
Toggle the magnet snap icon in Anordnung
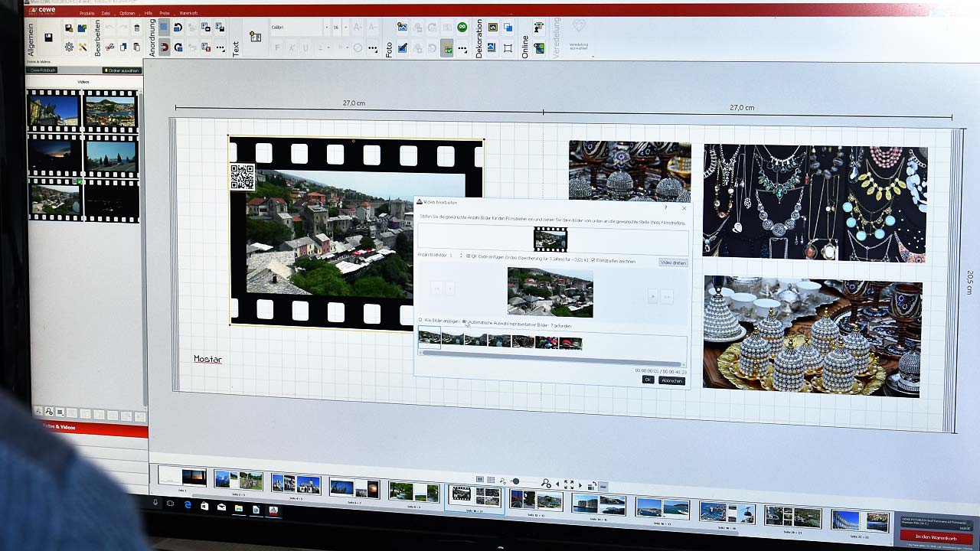164,47
